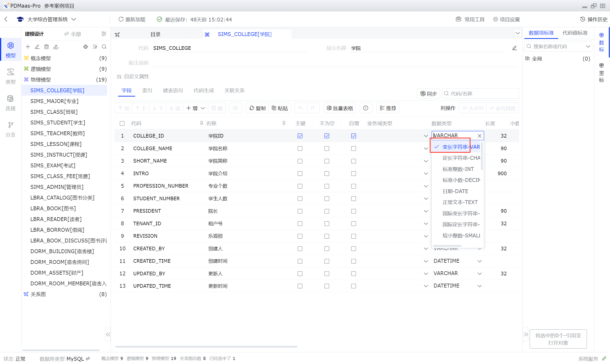Click the horizontal scrollbar under the fields table
Viewport: 610px width, 364px height.
click(x=206, y=347)
